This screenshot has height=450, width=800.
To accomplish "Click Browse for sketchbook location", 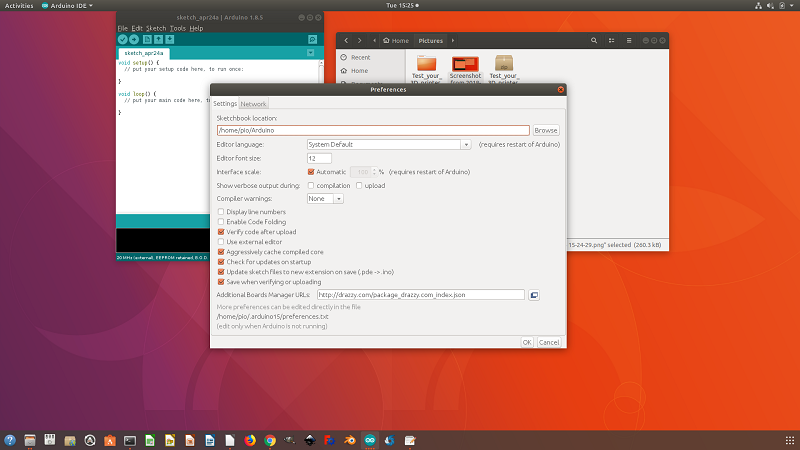I will (x=545, y=131).
